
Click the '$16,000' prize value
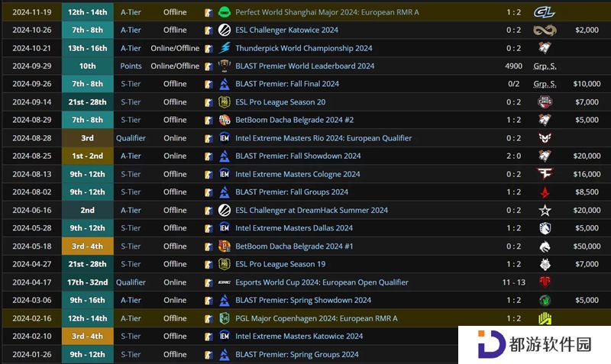(587, 174)
